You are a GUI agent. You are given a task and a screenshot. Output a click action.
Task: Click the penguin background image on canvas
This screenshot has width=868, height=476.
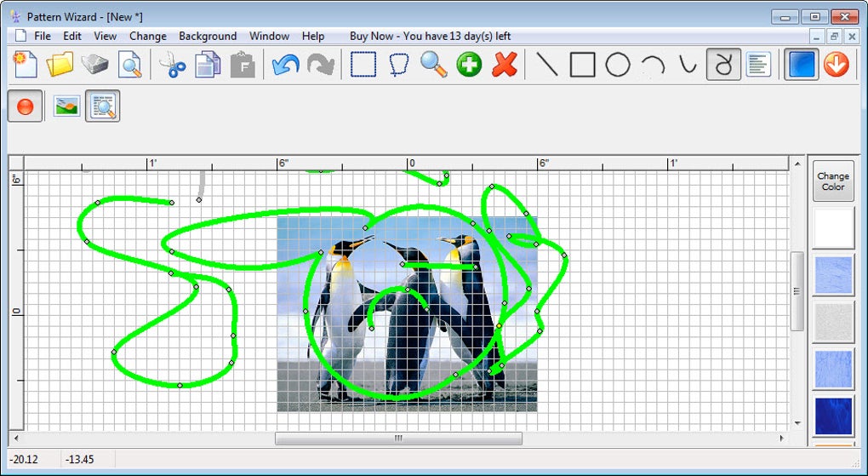tap(407, 313)
